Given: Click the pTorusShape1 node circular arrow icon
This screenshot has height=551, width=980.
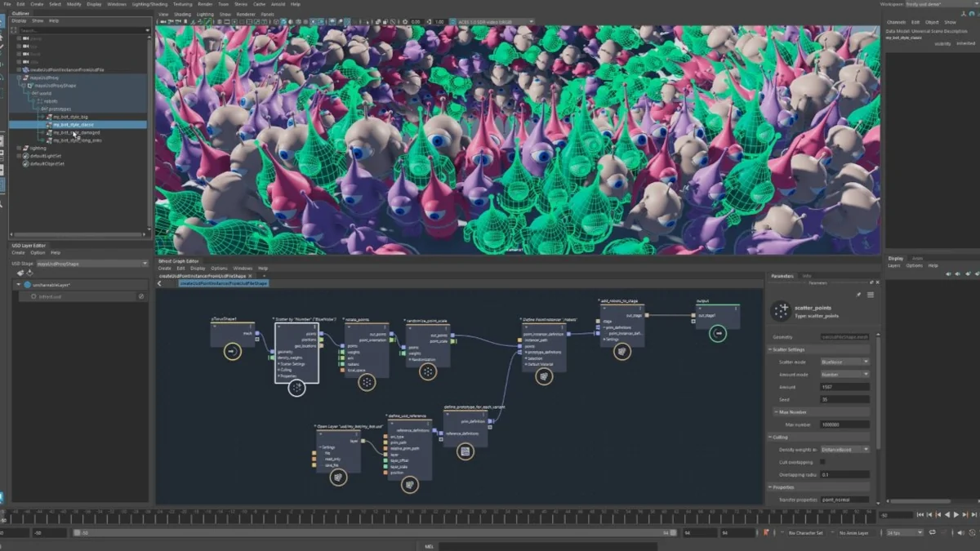Looking at the screenshot, I should [x=232, y=352].
